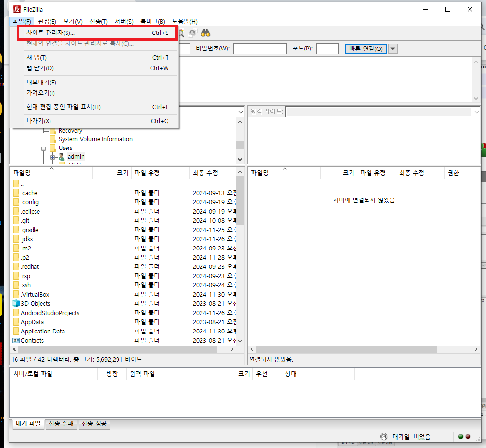Expand the admin folder in tree

click(53, 157)
